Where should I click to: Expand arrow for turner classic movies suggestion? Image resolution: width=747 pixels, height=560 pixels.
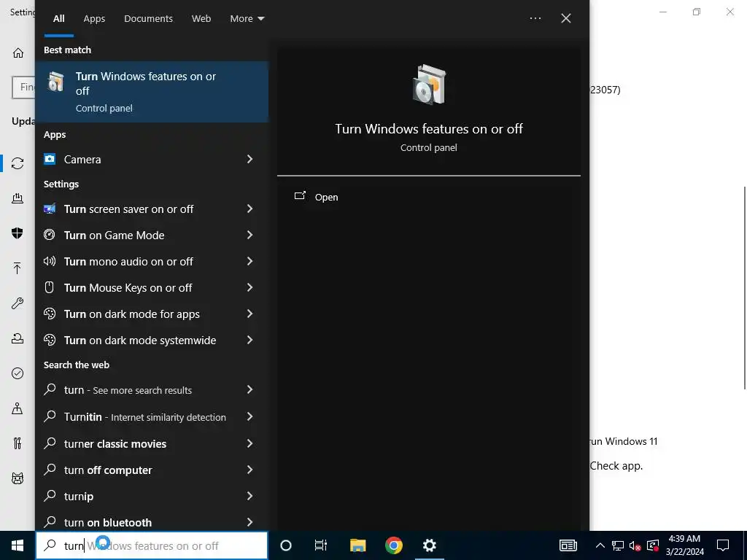pyautogui.click(x=249, y=443)
